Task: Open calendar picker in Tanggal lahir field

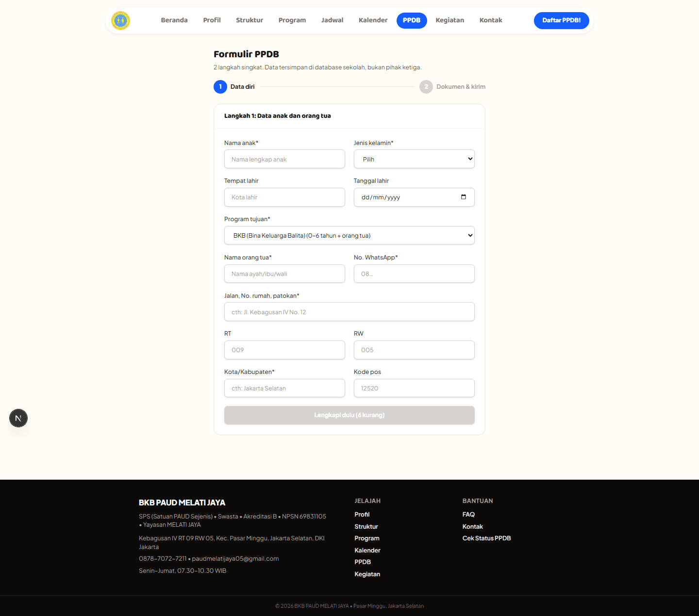Action: [464, 197]
